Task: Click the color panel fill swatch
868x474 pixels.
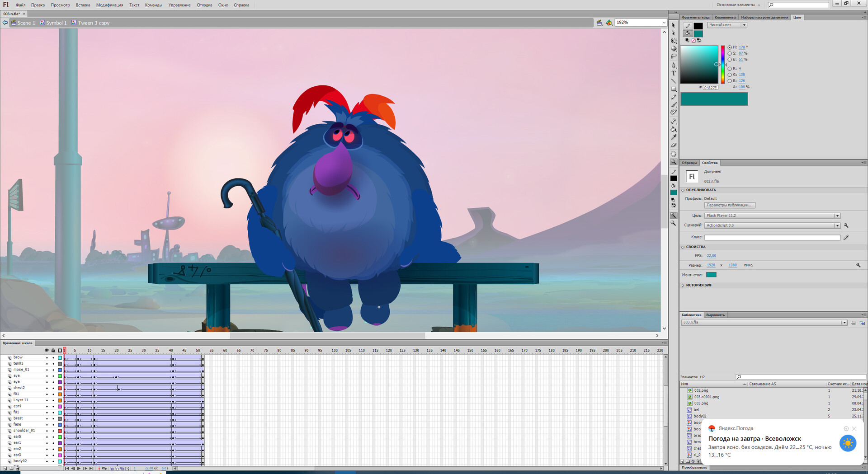Action: 698,33
